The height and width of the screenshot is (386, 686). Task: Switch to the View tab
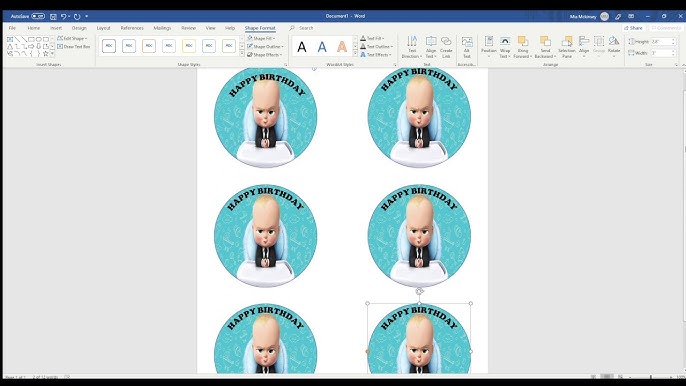[x=210, y=28]
